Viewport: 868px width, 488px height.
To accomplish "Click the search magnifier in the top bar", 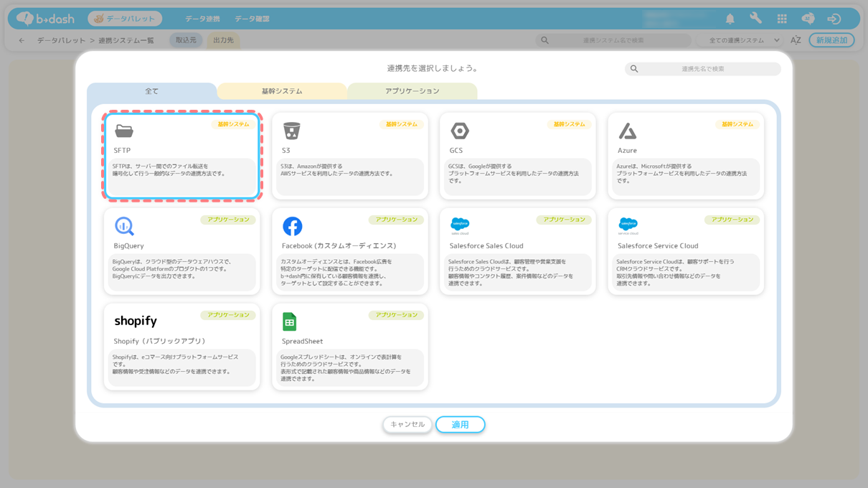I will [544, 40].
